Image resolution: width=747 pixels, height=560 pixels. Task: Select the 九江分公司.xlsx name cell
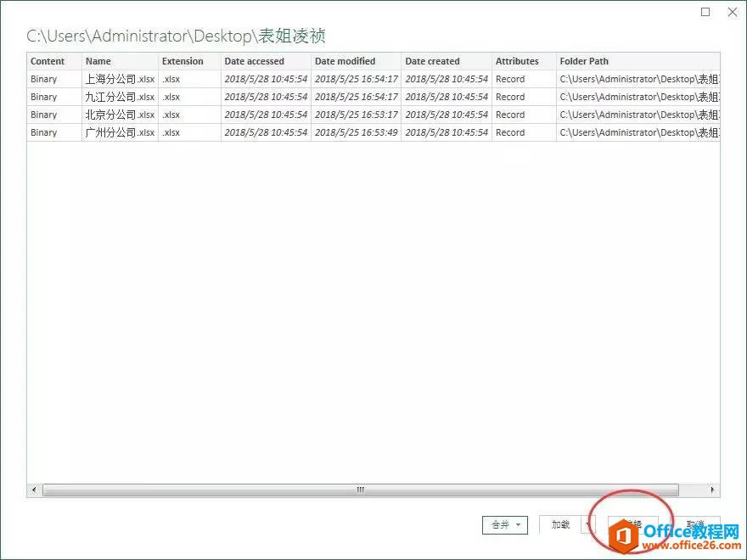[120, 97]
